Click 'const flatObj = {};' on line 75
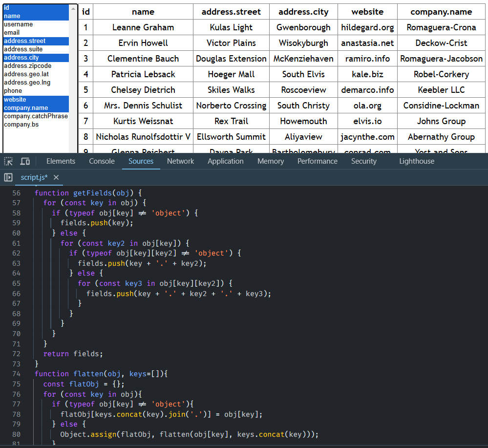This screenshot has width=488, height=448. [84, 384]
